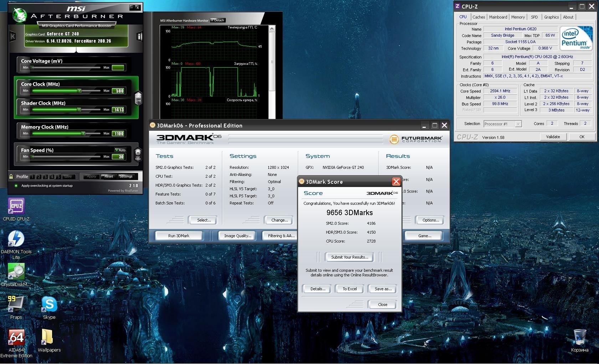
Task: Click the Shader Clock value field 1413
Action: coord(118,110)
